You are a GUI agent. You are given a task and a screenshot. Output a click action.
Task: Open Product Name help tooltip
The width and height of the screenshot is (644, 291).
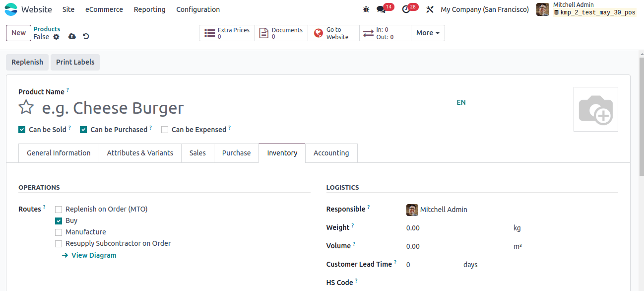point(68,90)
